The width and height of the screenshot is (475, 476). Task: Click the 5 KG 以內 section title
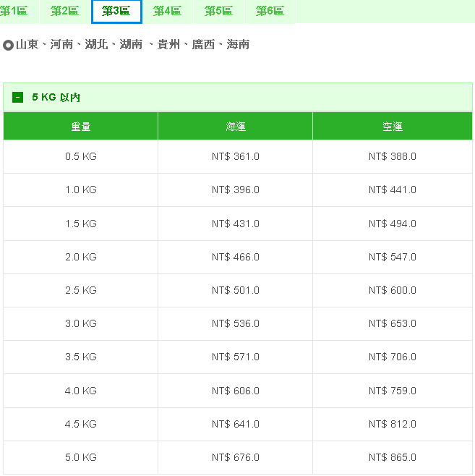coord(56,97)
